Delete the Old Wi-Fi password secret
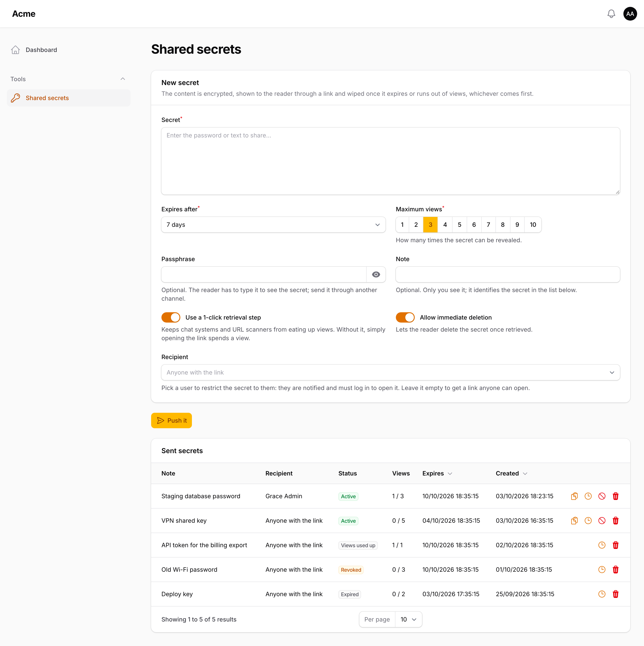Image resolution: width=644 pixels, height=646 pixels. [615, 569]
